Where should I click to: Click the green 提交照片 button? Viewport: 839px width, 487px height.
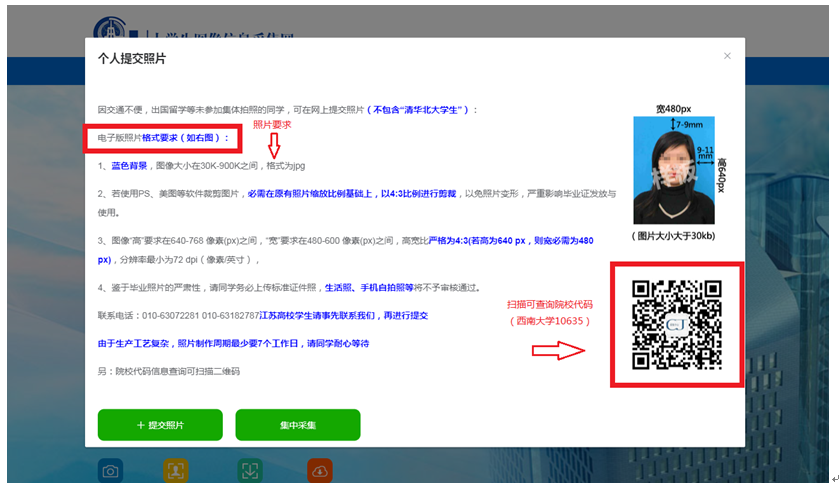[x=160, y=425]
